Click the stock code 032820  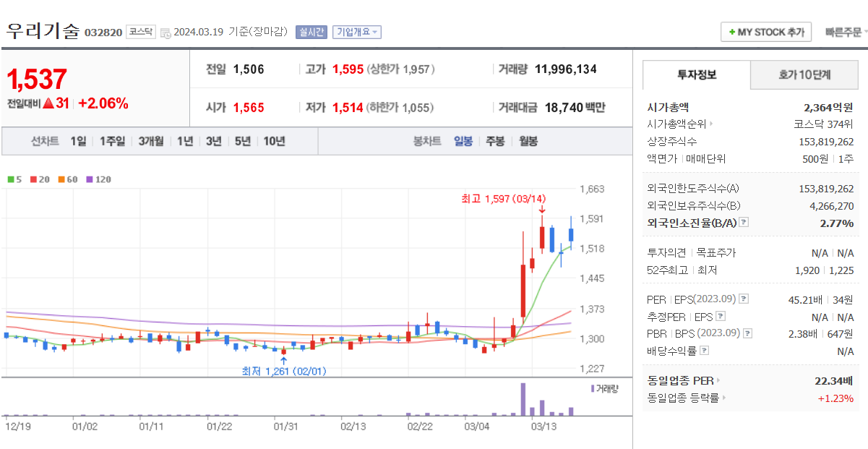coord(103,33)
